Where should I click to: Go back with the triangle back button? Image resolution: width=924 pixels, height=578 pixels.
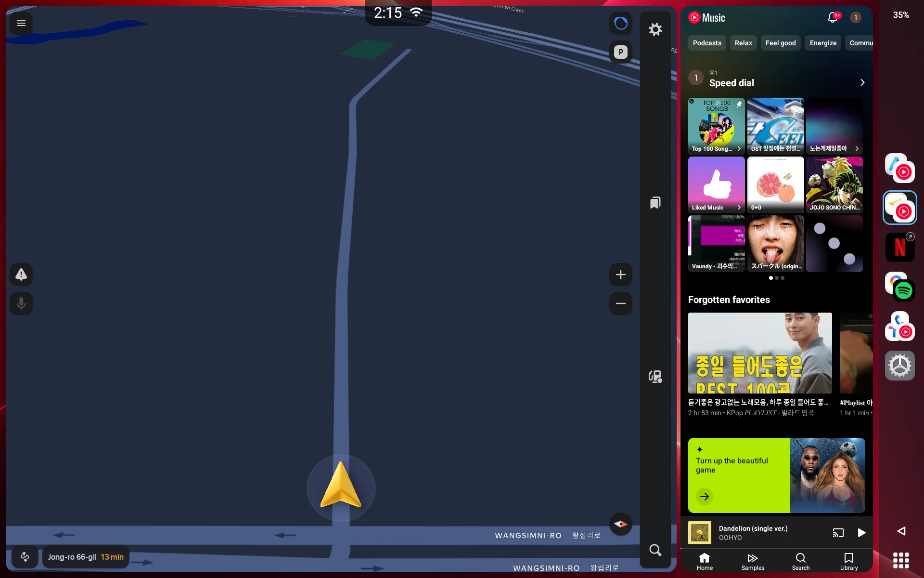(x=901, y=531)
